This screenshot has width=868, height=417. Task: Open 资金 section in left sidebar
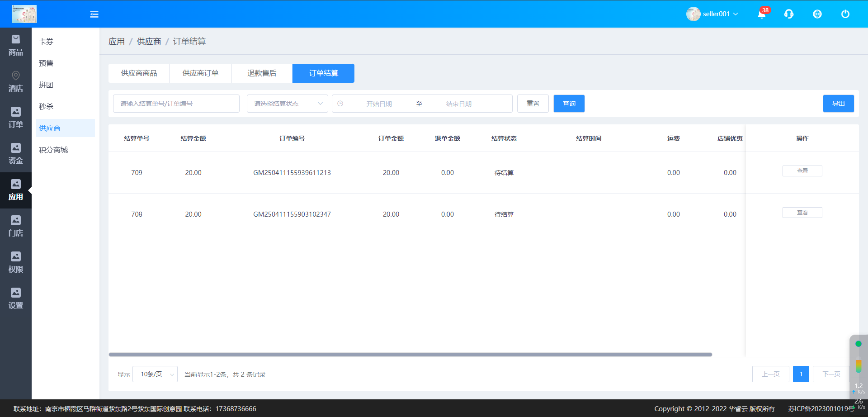(x=16, y=154)
